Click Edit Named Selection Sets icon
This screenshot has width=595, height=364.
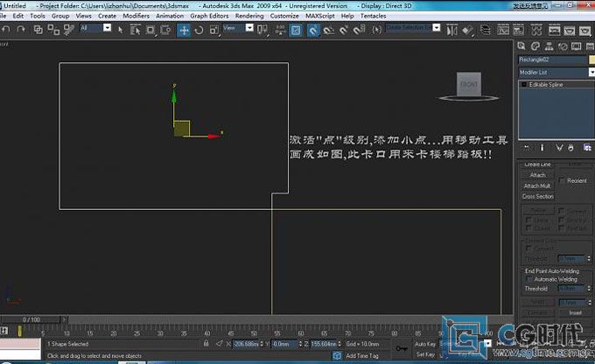[x=376, y=30]
